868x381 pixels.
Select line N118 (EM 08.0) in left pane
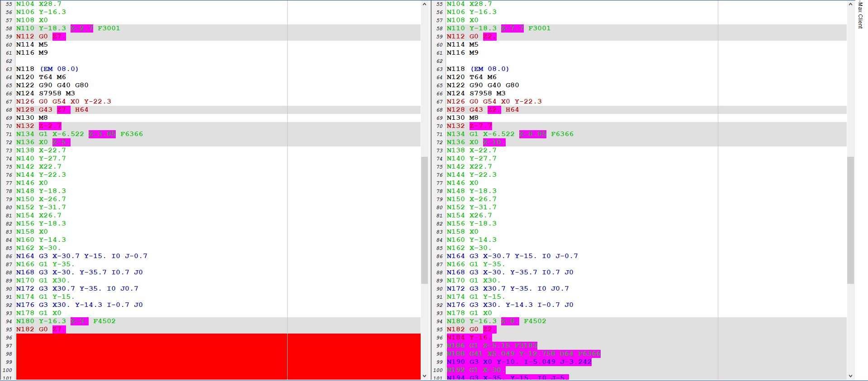point(47,69)
